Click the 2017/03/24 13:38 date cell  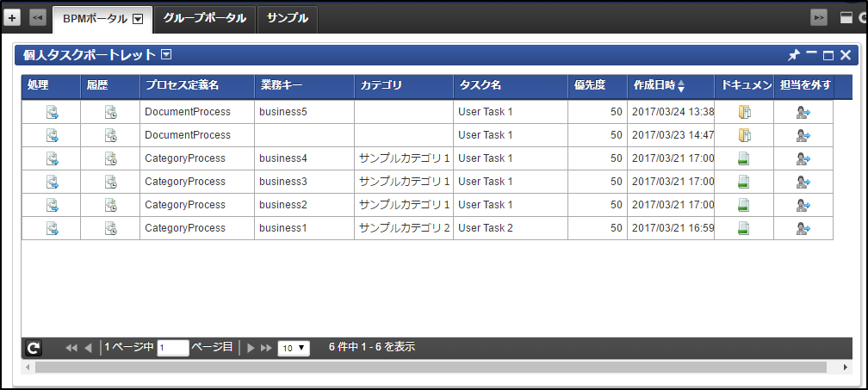[671, 112]
